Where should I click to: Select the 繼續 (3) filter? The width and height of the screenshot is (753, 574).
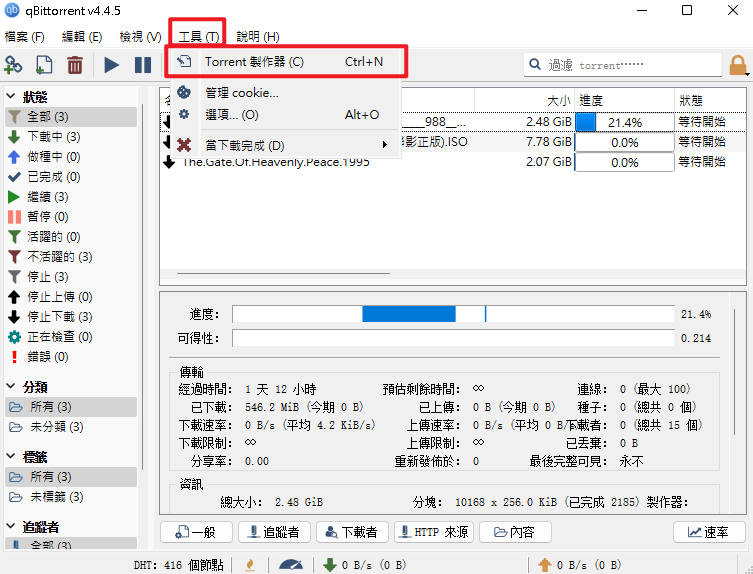[71, 197]
